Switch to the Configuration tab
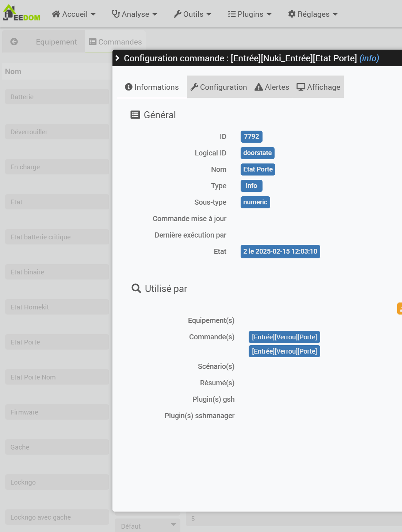Viewport: 402px width, 532px height. (x=219, y=87)
